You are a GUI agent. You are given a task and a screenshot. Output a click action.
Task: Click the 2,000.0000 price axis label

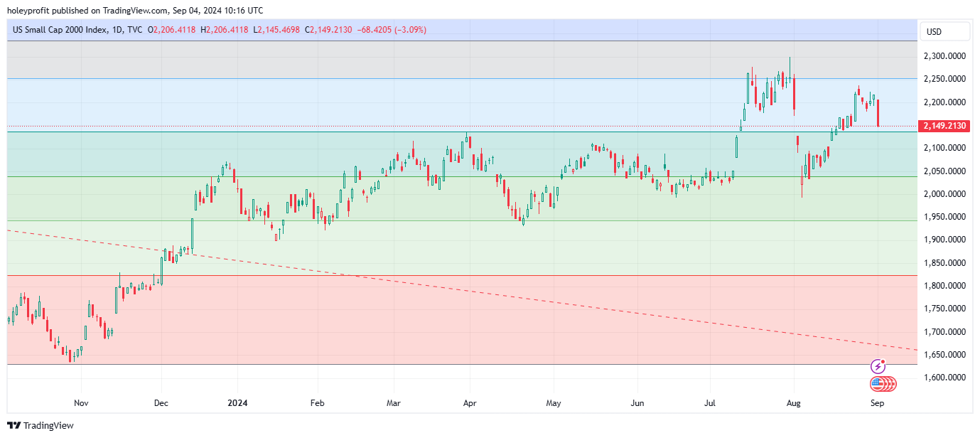(x=946, y=194)
